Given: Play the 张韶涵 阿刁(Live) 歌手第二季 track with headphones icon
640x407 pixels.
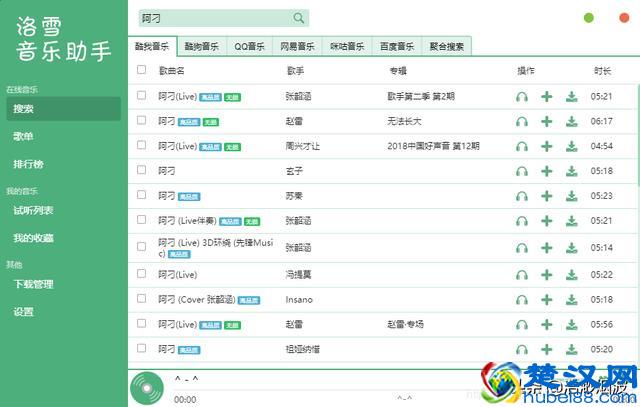Looking at the screenshot, I should (522, 97).
